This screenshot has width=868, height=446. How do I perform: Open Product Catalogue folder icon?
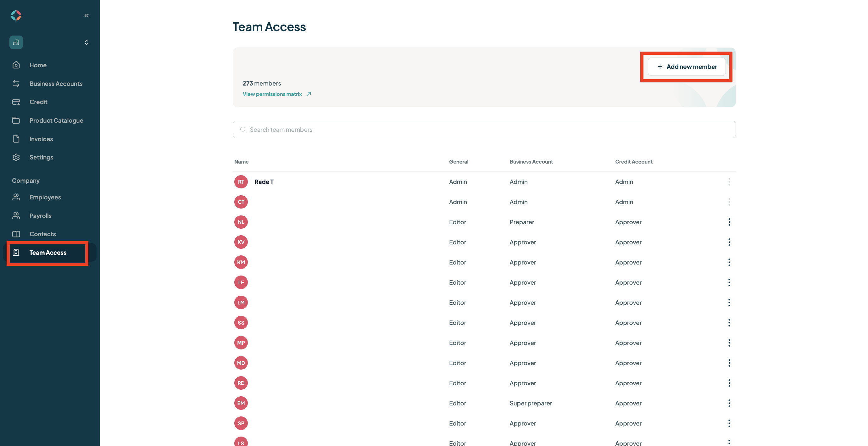click(16, 120)
